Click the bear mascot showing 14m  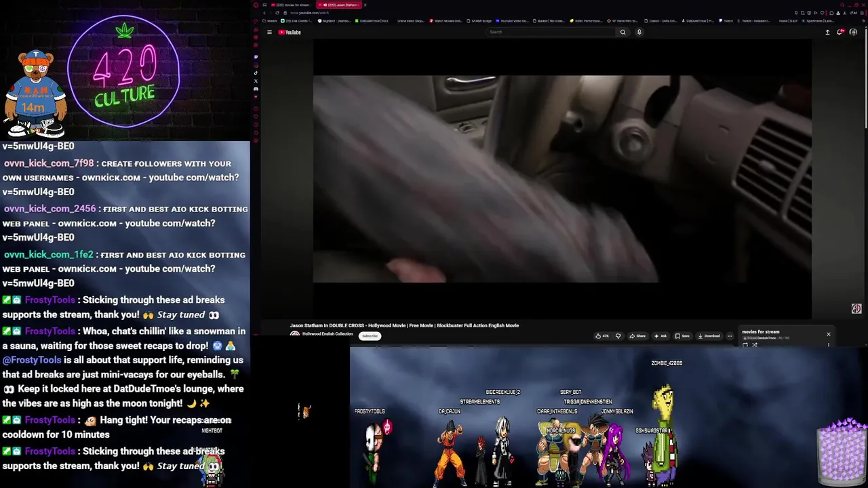point(34,94)
